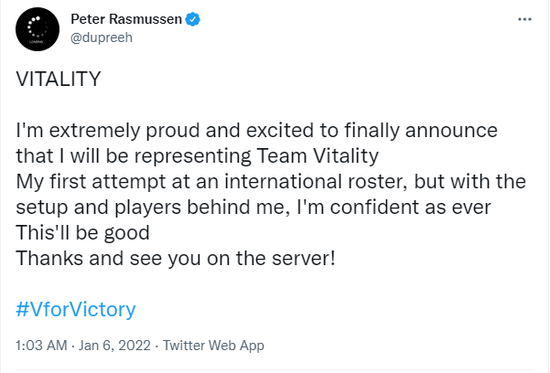Click the words "finally announce"
Image resolution: width=550 pixels, height=373 pixels.
[x=421, y=130]
